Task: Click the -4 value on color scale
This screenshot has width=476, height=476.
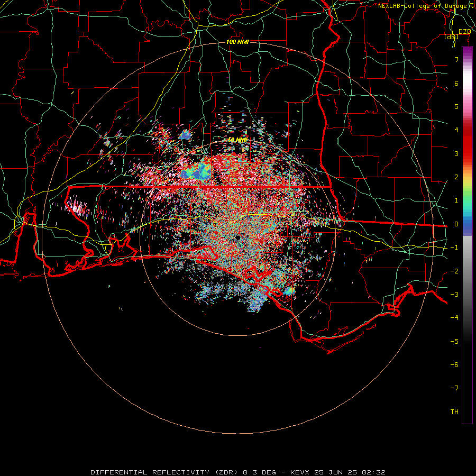Action: tap(454, 317)
